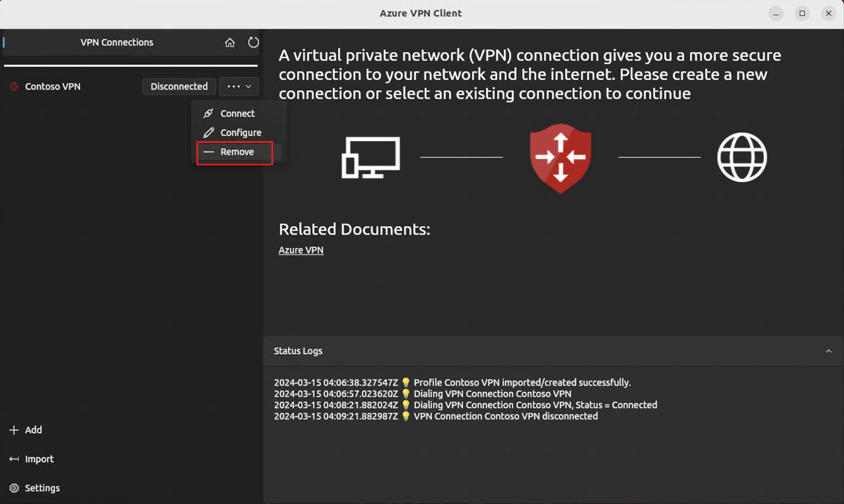Select Contoso VPN connection entry
844x504 pixels.
[x=52, y=86]
